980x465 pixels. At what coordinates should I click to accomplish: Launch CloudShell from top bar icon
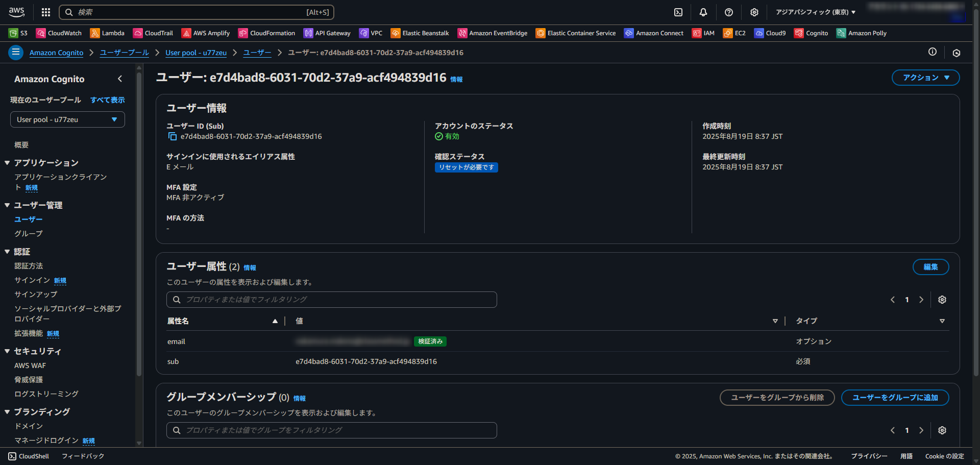[x=678, y=12]
